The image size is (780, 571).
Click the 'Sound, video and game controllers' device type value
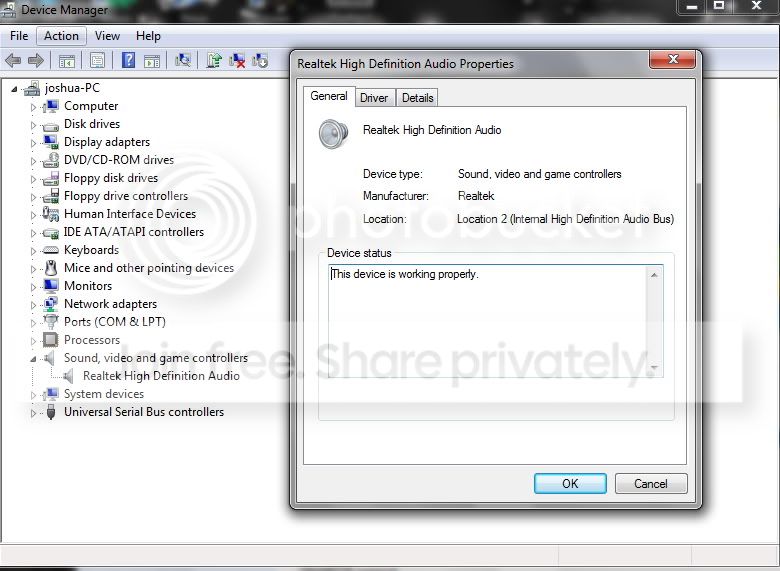coord(540,174)
